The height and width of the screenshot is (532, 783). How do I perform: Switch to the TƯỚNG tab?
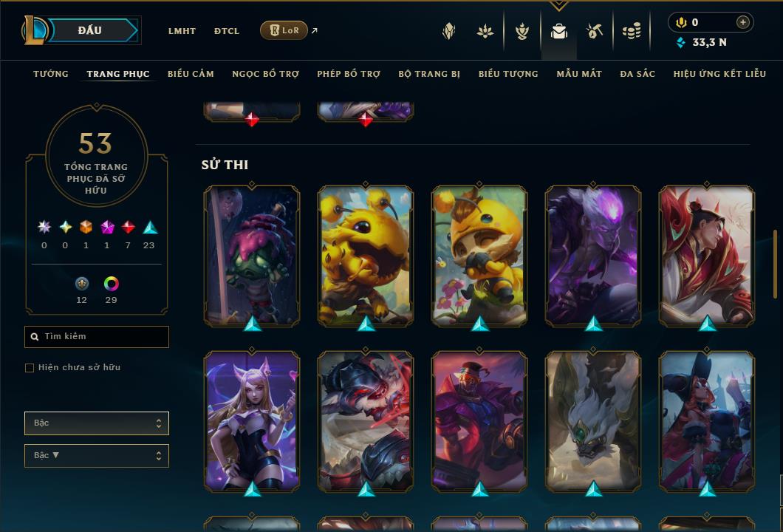50,74
